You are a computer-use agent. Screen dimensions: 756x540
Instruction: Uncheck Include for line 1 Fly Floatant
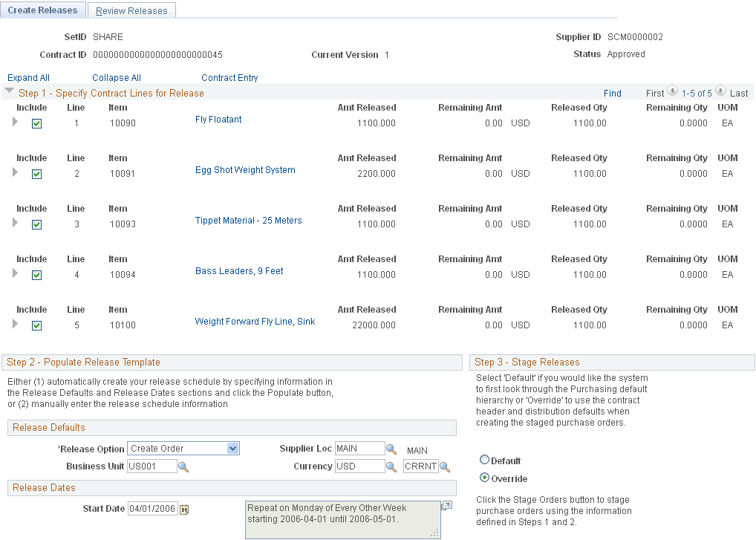(x=36, y=123)
